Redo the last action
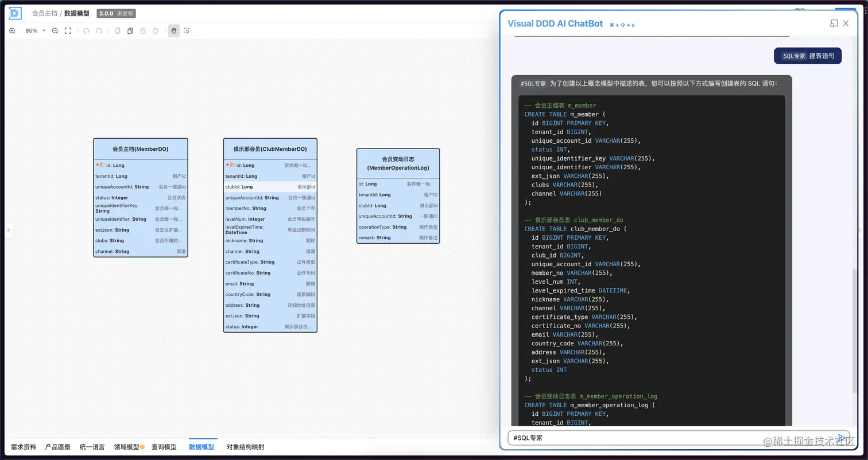 click(99, 31)
